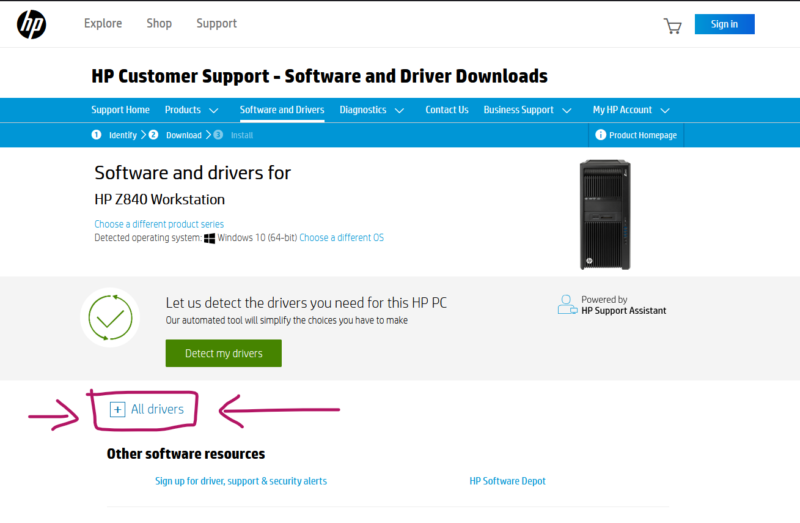Click the HP Support Assistant icon

pyautogui.click(x=567, y=305)
